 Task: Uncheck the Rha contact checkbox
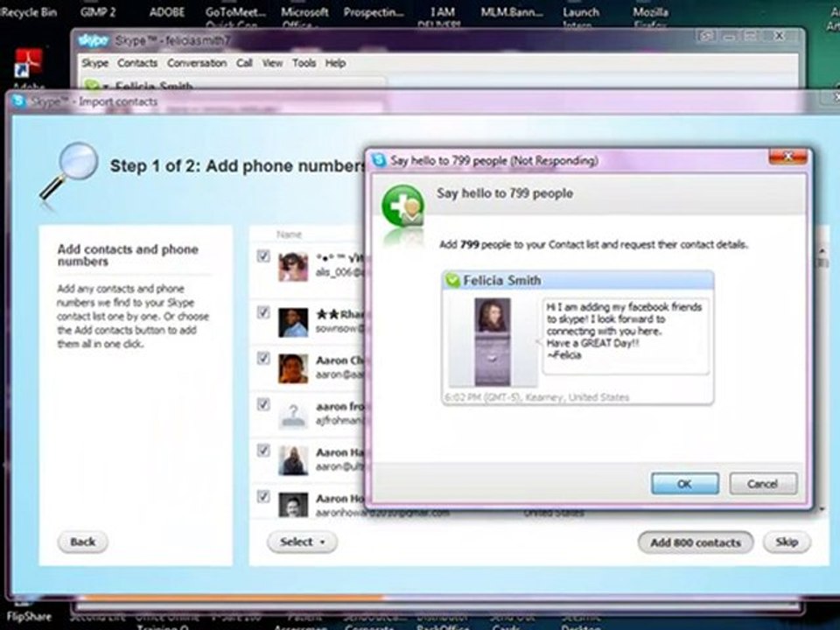point(263,311)
